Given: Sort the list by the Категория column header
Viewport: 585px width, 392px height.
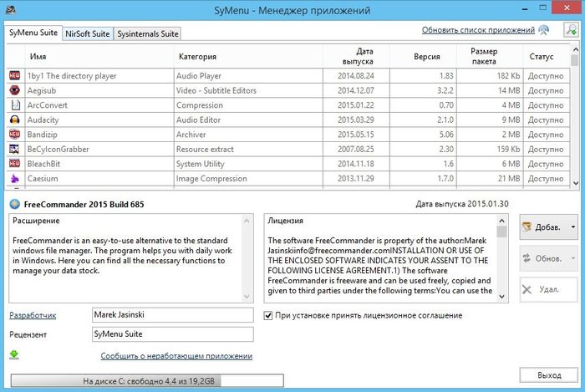Looking at the screenshot, I should click(x=197, y=57).
